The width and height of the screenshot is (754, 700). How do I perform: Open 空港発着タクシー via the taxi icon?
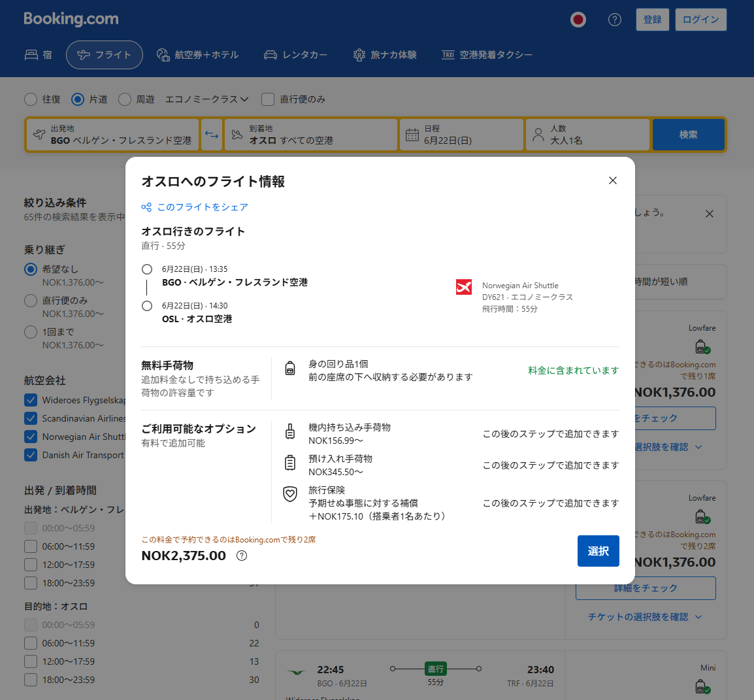point(486,55)
